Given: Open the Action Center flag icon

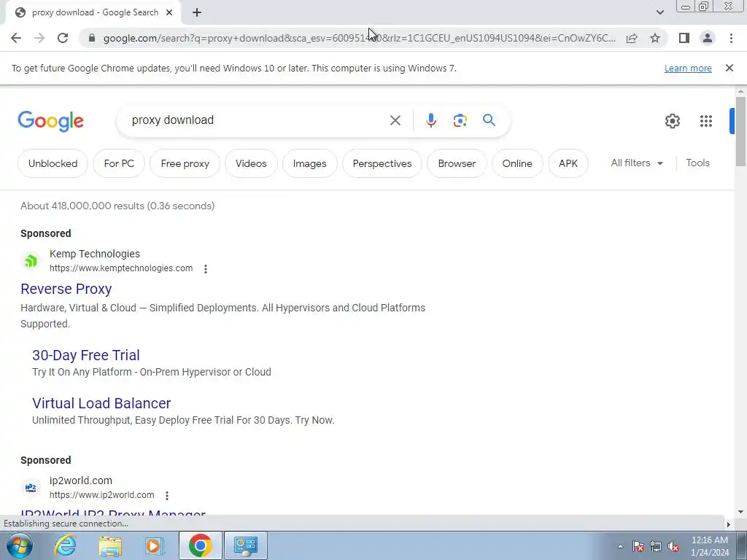Looking at the screenshot, I should (x=638, y=546).
